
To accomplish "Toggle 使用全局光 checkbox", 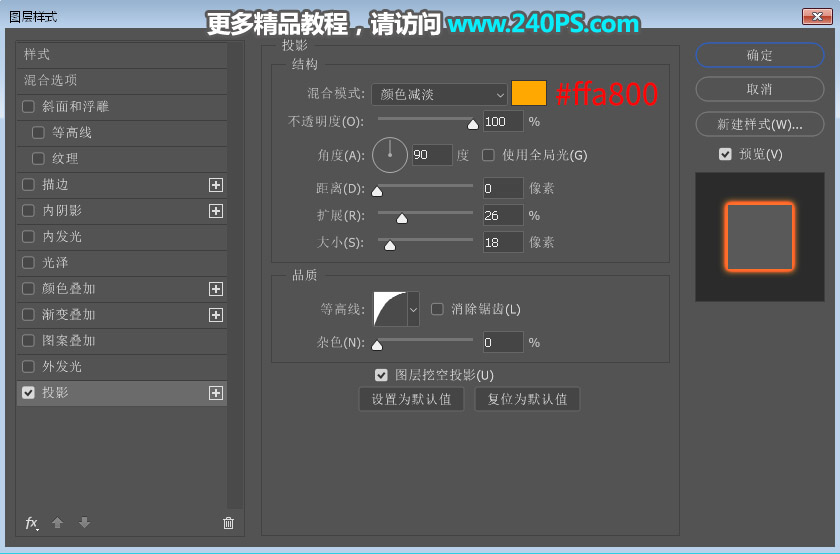I will (x=488, y=155).
